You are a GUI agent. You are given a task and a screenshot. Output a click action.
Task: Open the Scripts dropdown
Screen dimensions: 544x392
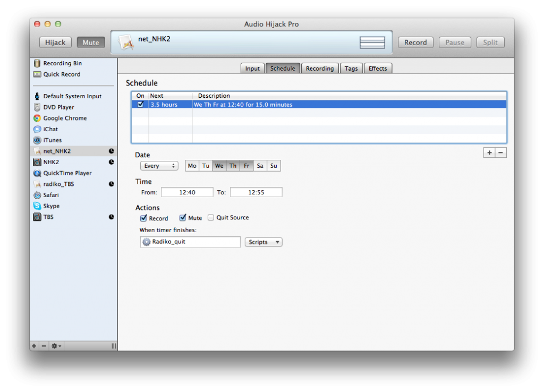[x=263, y=242]
